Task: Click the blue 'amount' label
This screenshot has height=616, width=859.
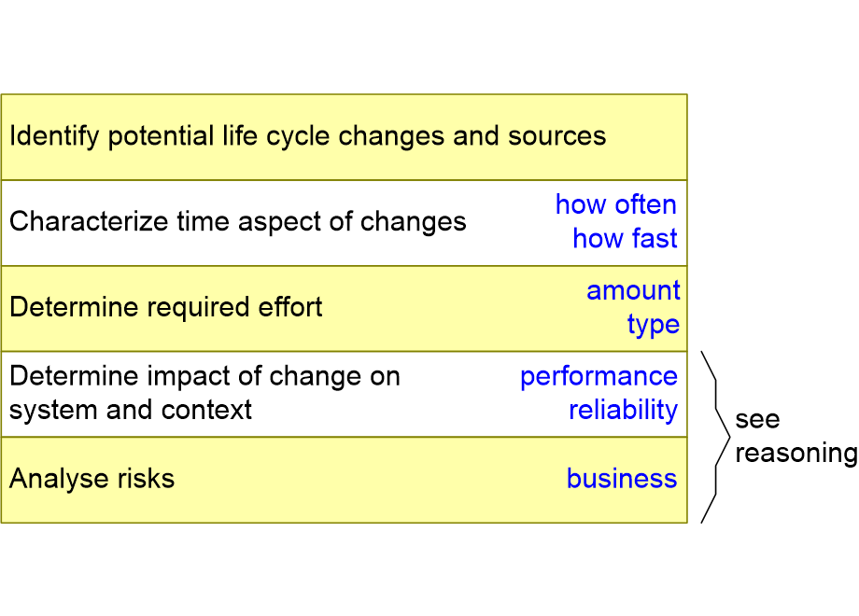Action: click(x=633, y=290)
